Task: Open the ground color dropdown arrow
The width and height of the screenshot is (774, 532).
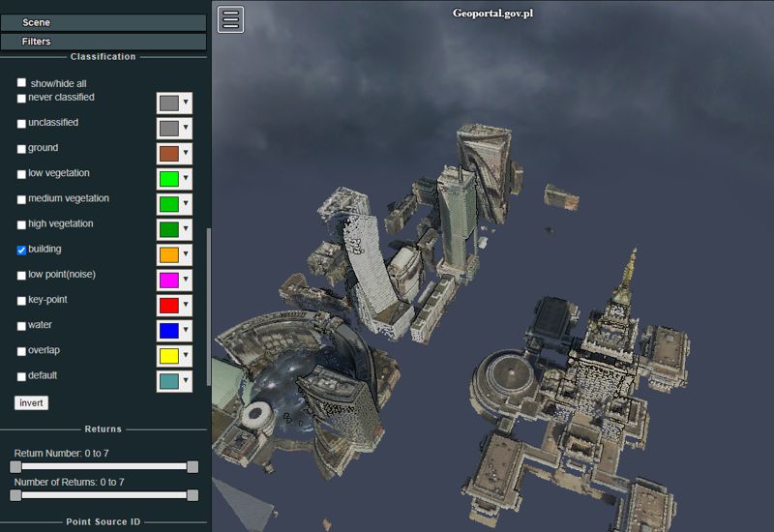Action: pyautogui.click(x=186, y=153)
